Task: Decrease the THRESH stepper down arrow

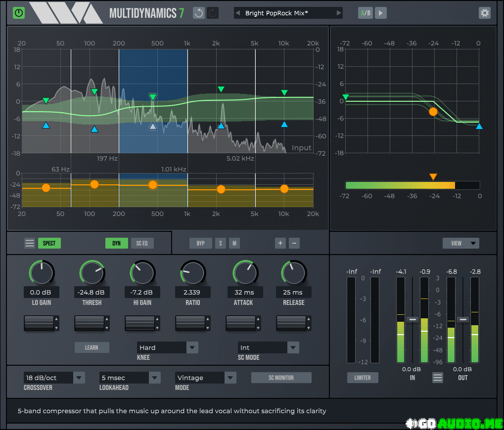Action: (x=107, y=328)
